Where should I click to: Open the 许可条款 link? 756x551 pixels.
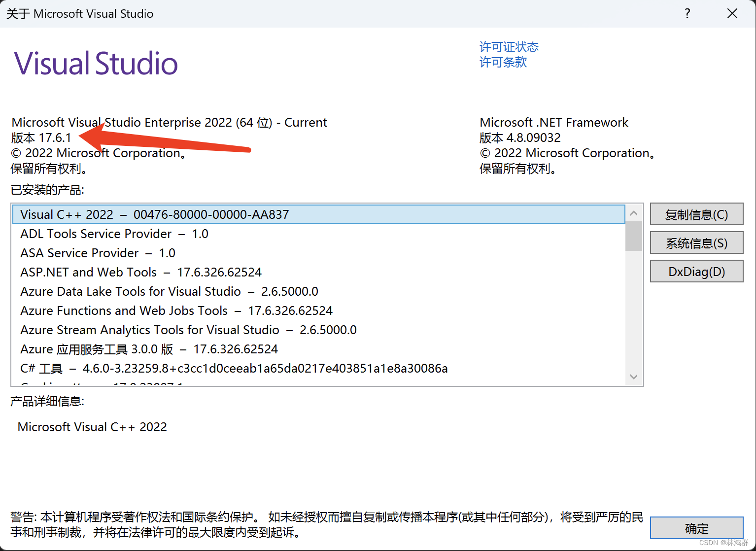tap(503, 62)
